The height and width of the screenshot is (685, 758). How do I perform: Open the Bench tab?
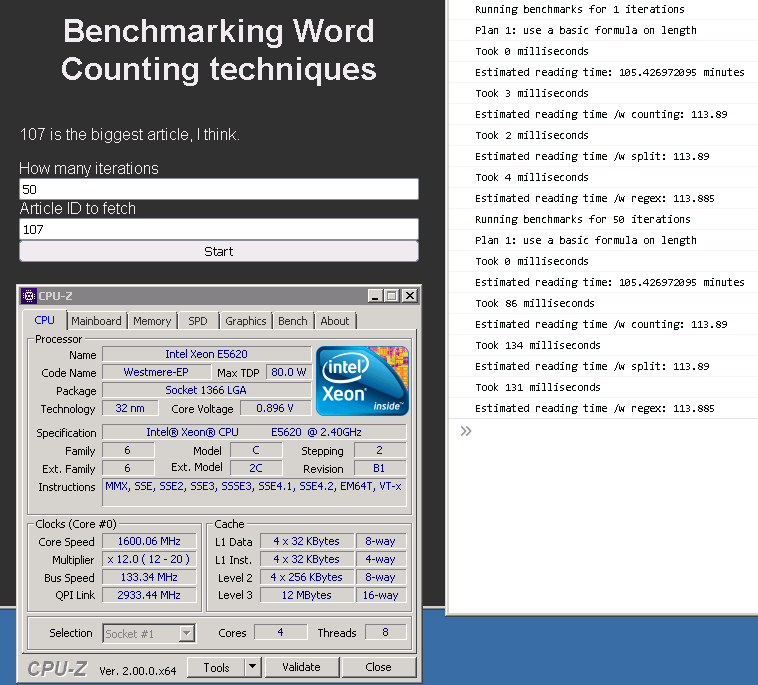[x=293, y=321]
